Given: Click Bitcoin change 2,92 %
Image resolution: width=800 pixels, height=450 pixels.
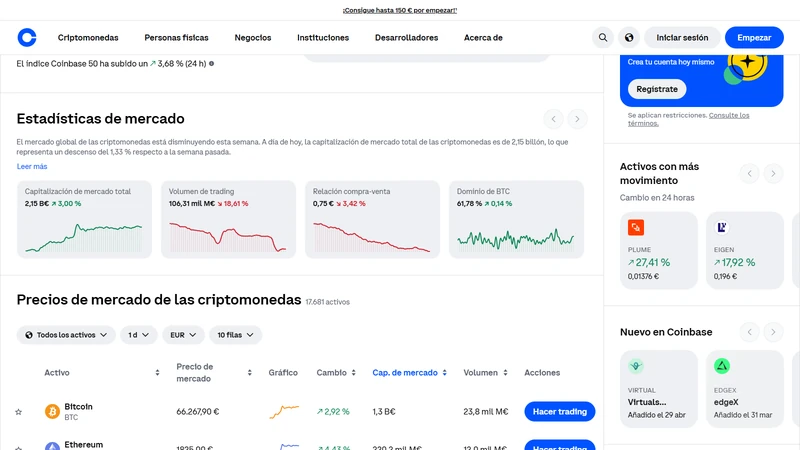Looking at the screenshot, I should click(333, 412).
